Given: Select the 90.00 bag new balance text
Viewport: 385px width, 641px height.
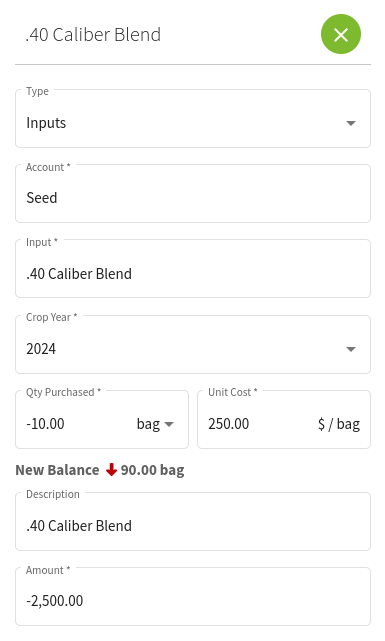Looking at the screenshot, I should (x=152, y=471).
